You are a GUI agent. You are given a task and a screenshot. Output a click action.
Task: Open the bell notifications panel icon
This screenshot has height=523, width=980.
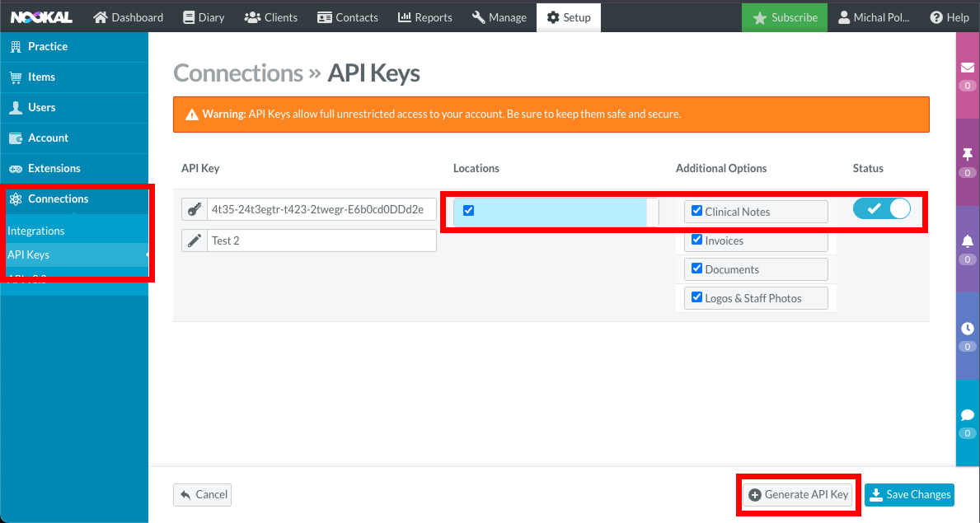click(968, 241)
